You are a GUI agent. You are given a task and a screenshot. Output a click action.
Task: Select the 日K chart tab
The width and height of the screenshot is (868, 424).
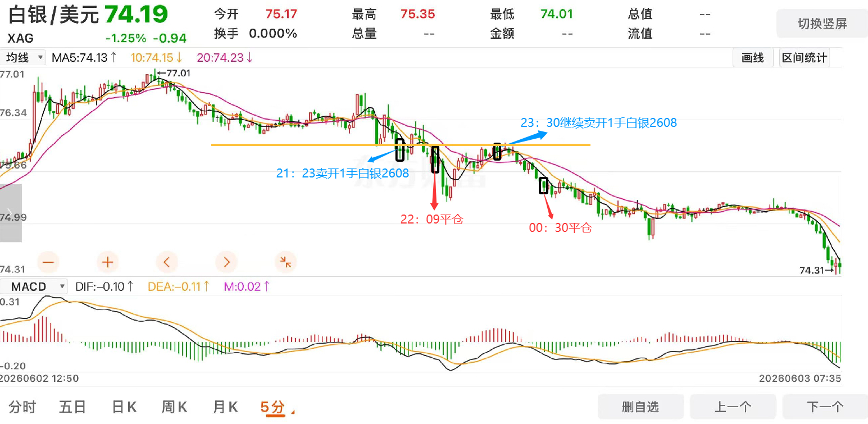(124, 407)
